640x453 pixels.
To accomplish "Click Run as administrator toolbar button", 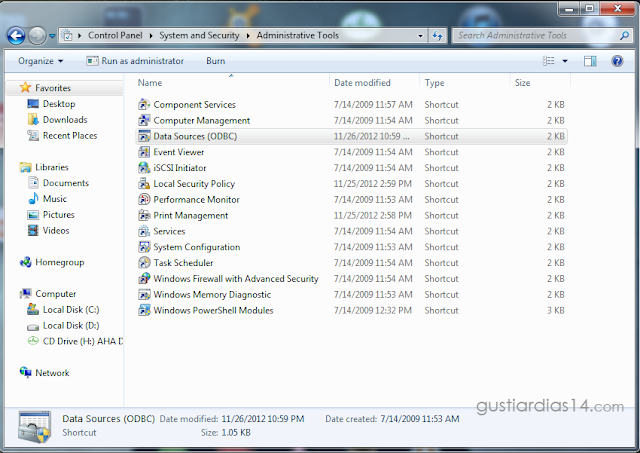I will tap(135, 61).
